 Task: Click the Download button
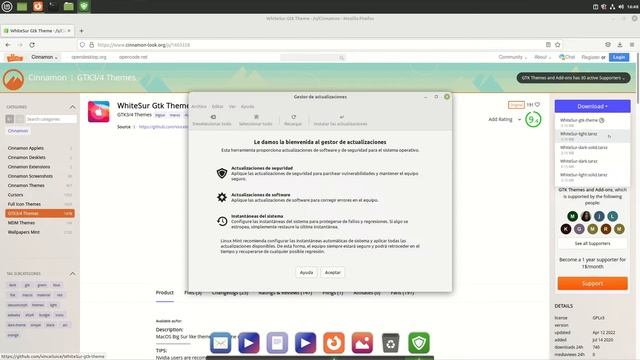pos(592,106)
